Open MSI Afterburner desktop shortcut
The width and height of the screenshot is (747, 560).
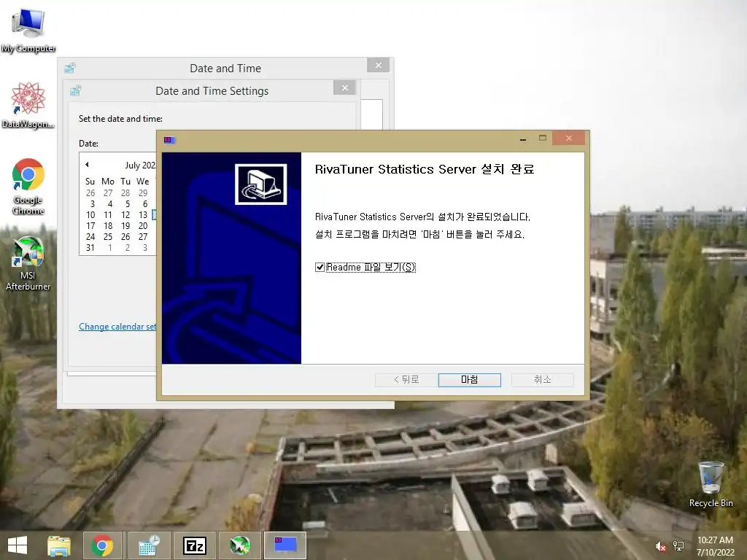point(28,262)
